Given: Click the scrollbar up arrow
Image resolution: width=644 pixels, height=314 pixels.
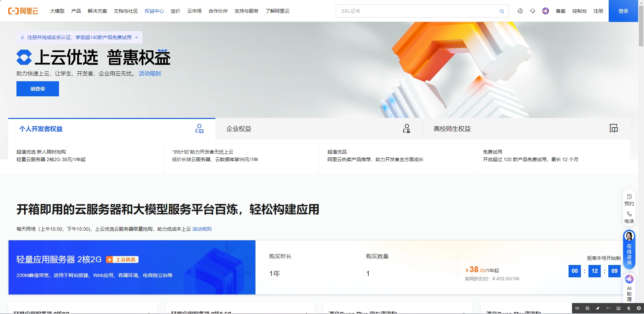Looking at the screenshot, I should [641, 3].
